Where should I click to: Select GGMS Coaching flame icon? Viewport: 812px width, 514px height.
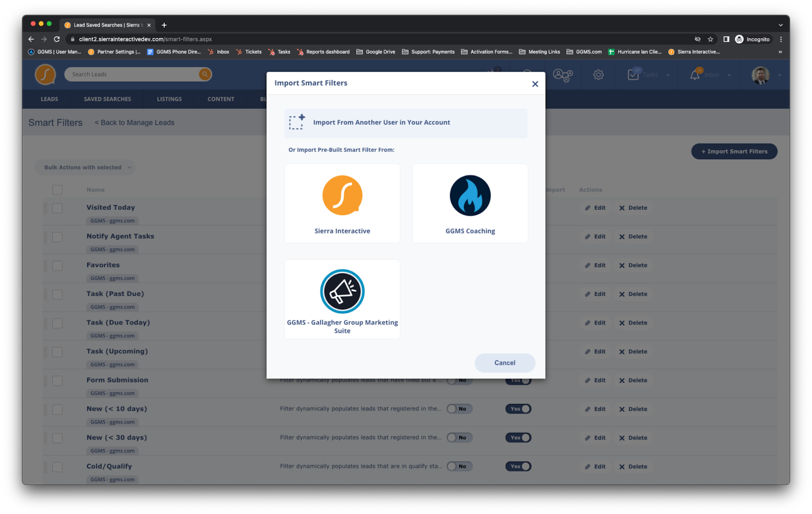(x=470, y=195)
